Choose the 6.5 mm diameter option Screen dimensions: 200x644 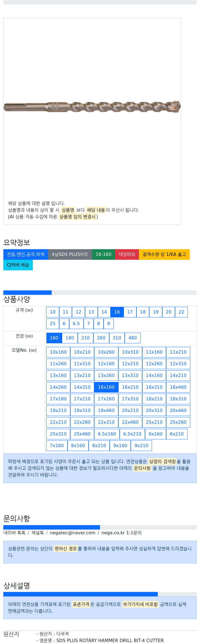(x=76, y=324)
